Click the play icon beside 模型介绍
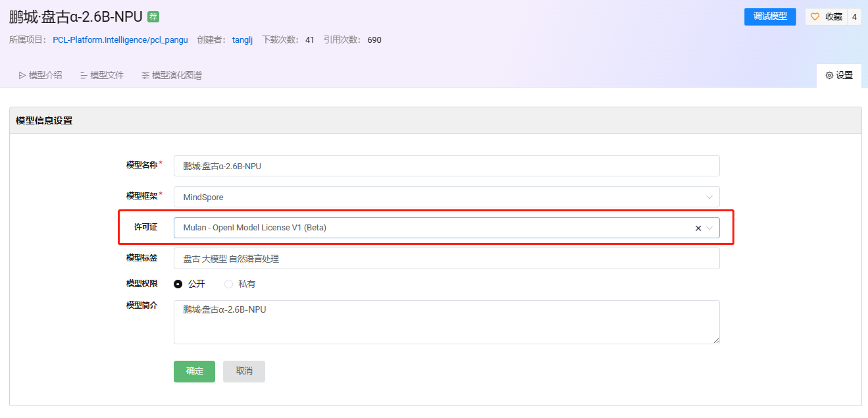The height and width of the screenshot is (418, 868). click(22, 76)
